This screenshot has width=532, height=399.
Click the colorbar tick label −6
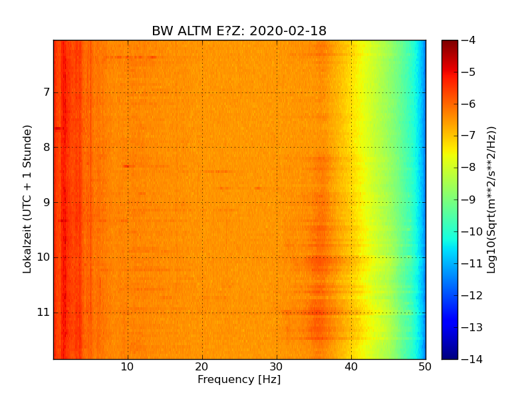(x=469, y=104)
